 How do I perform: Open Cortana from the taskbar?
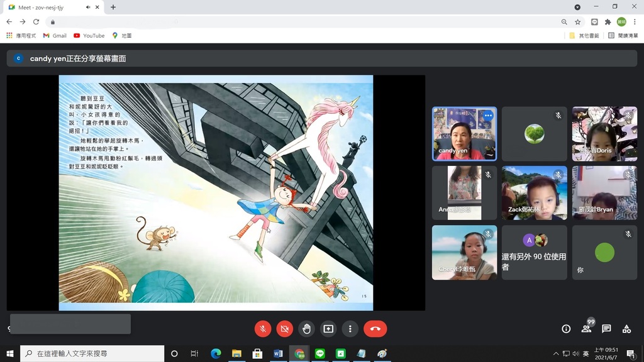pyautogui.click(x=174, y=353)
